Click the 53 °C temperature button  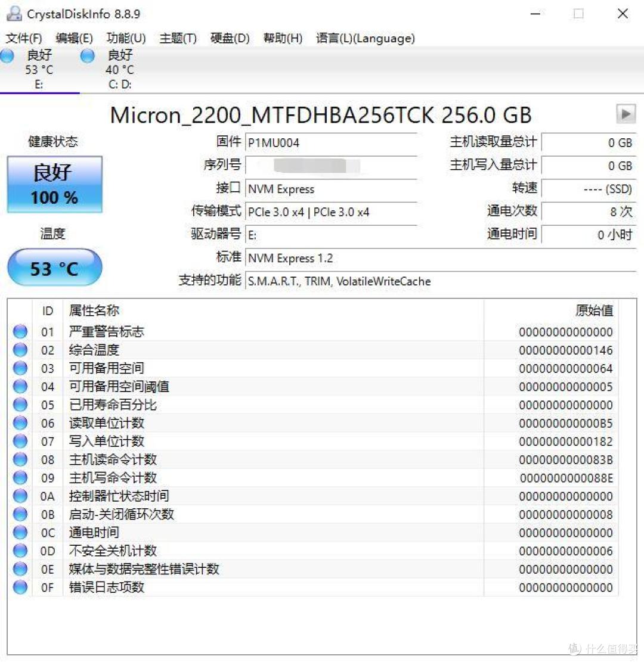tap(54, 268)
